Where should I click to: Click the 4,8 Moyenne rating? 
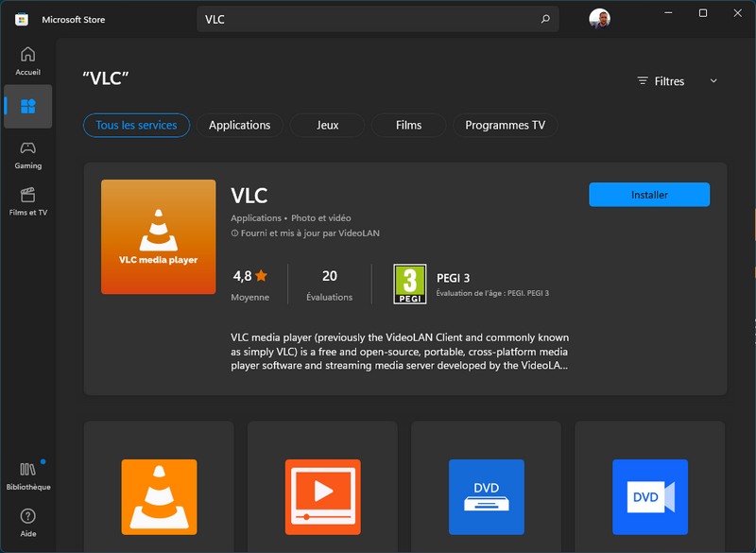point(250,285)
